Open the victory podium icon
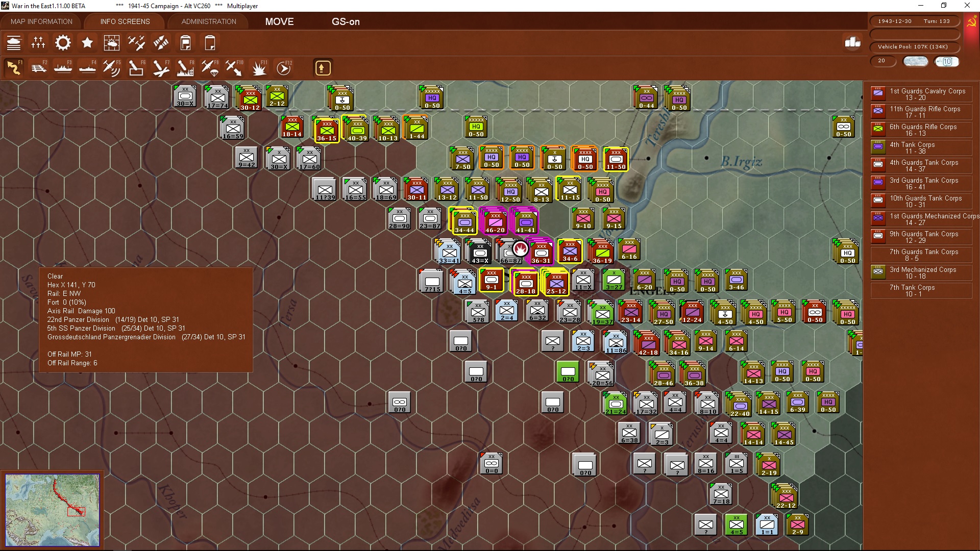This screenshot has width=980, height=551. tap(852, 42)
